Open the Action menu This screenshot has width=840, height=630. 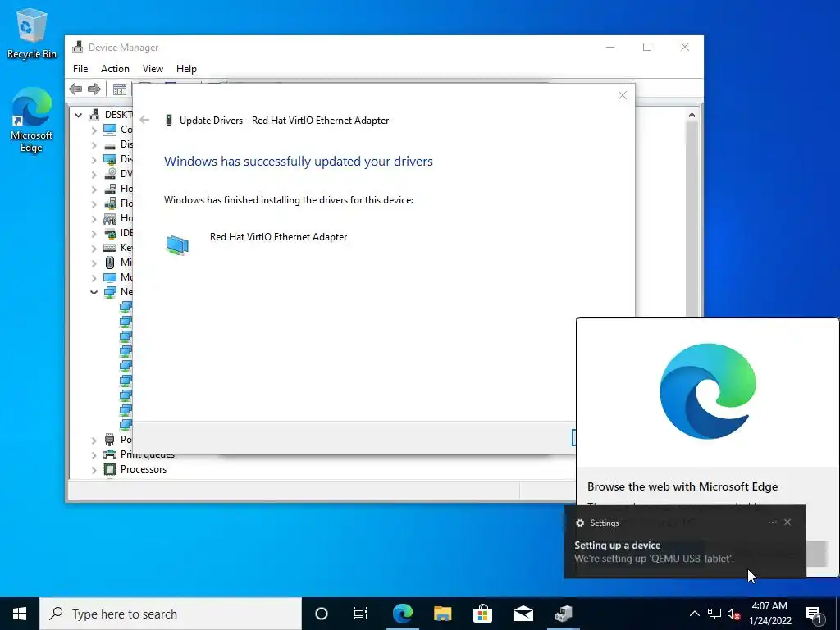pos(115,69)
